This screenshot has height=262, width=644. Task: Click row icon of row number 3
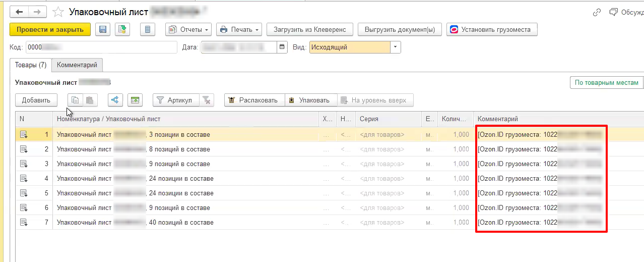click(x=23, y=164)
